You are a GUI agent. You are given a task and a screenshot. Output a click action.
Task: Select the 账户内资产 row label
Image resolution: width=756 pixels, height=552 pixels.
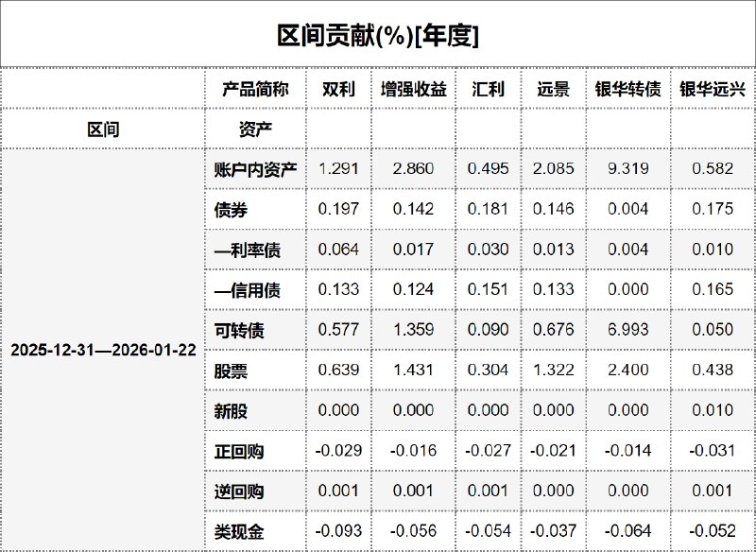[x=255, y=169]
